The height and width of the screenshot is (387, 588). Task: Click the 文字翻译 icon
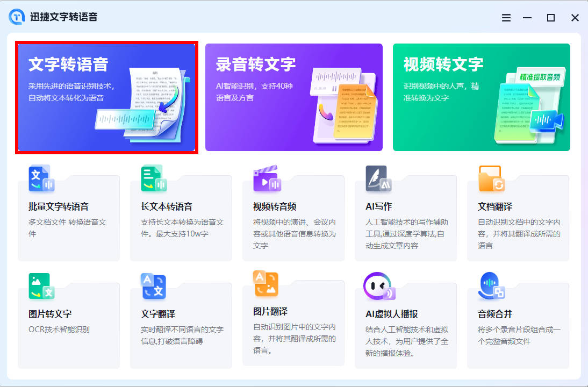coord(154,286)
